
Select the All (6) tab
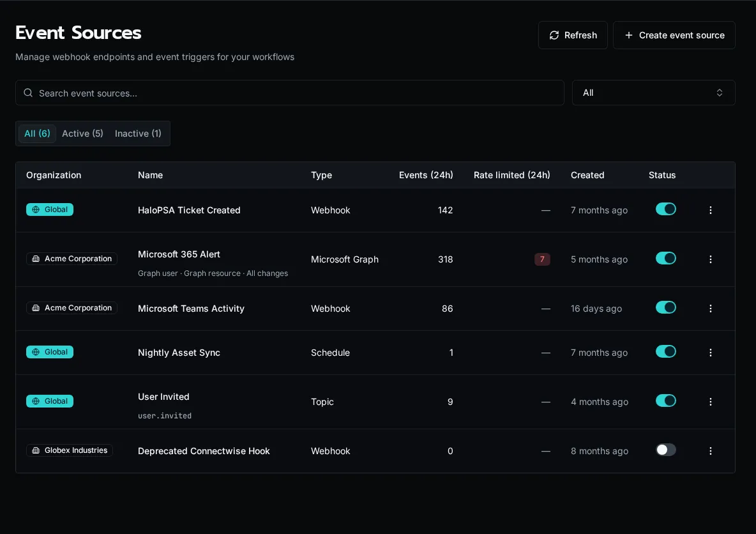tap(37, 133)
